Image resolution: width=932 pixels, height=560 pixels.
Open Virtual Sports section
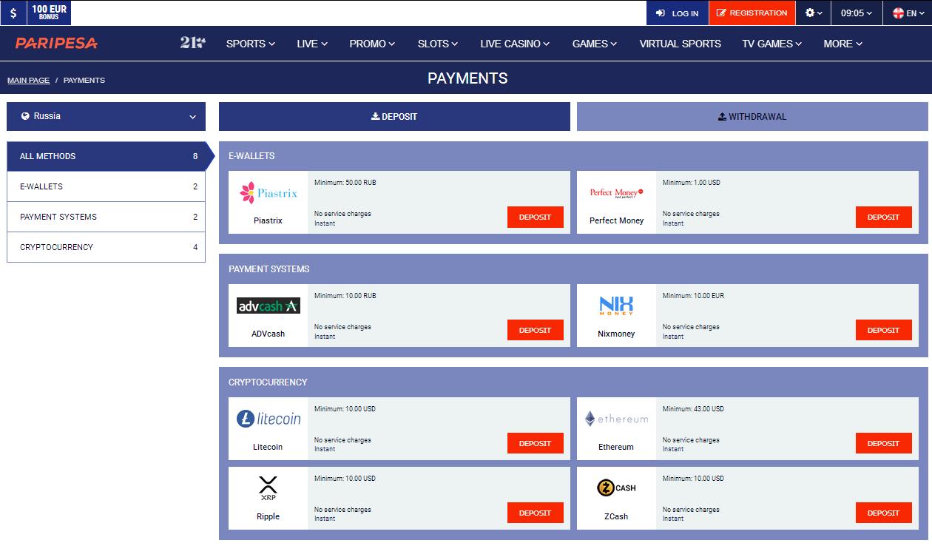(x=680, y=44)
